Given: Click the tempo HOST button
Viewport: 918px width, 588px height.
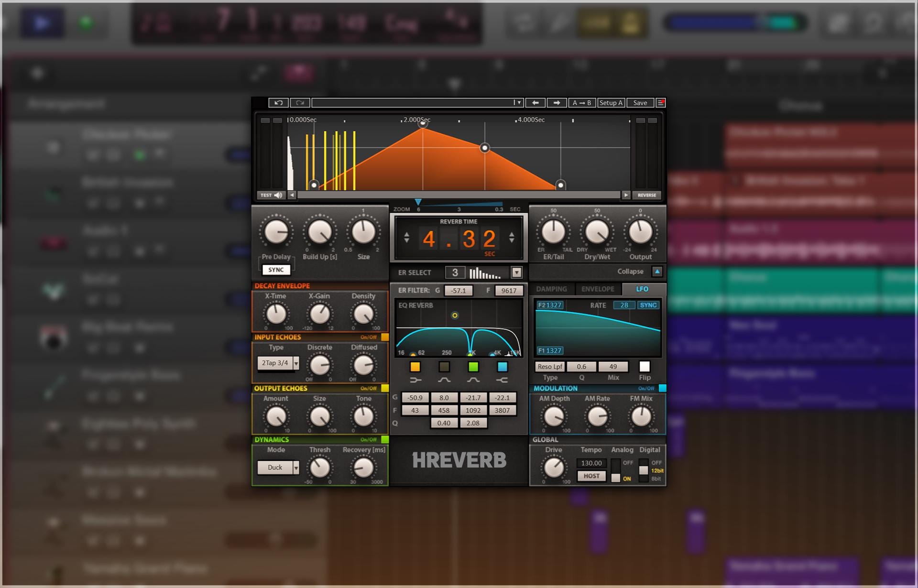Looking at the screenshot, I should (591, 476).
